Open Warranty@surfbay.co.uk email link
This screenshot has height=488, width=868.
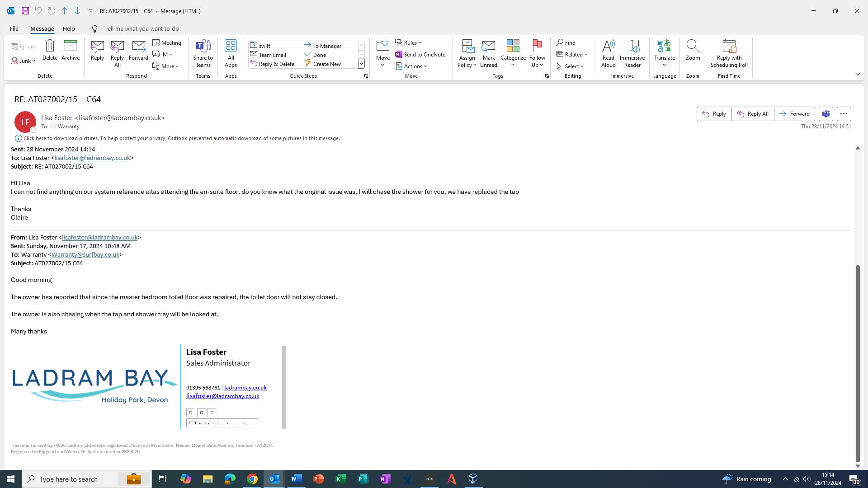85,254
